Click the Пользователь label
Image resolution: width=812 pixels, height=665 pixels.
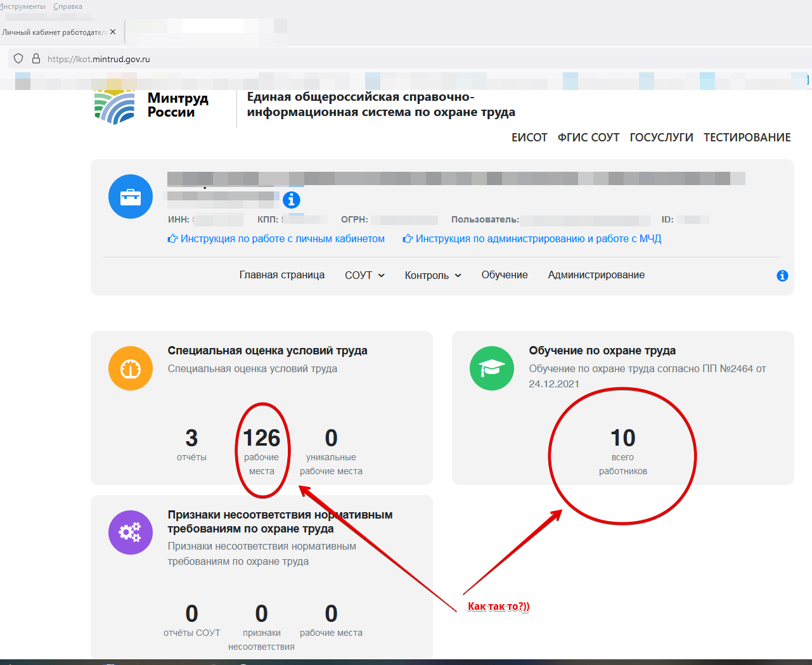485,219
